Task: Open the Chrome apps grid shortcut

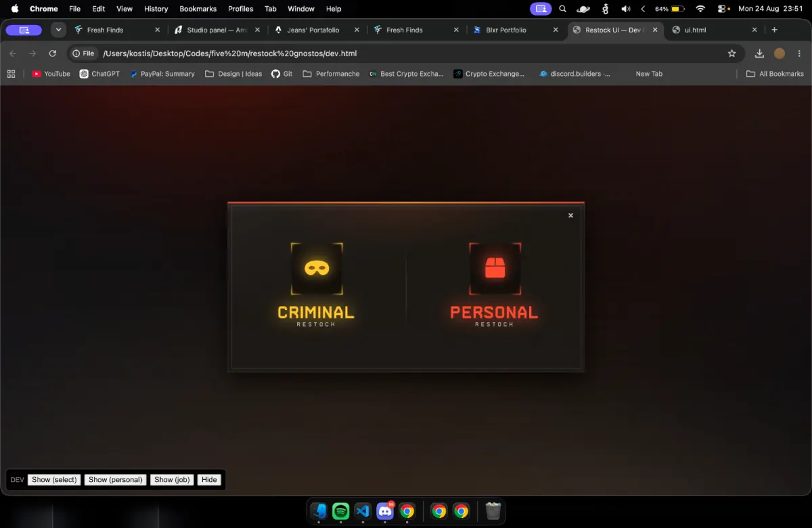Action: [11, 74]
